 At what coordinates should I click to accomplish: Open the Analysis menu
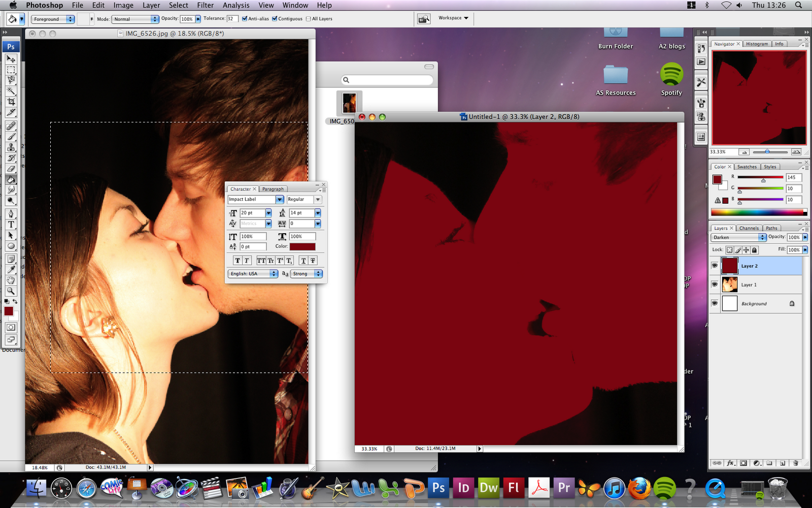click(x=236, y=5)
